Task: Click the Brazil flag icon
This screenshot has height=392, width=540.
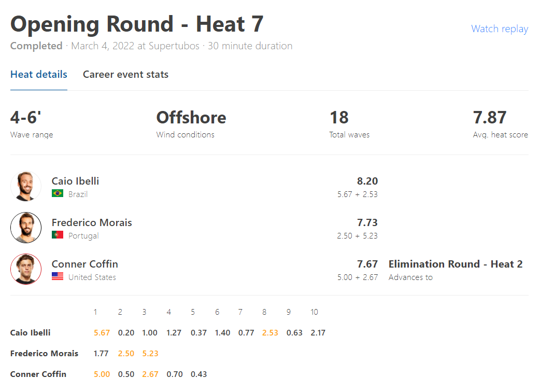Action: coord(58,193)
